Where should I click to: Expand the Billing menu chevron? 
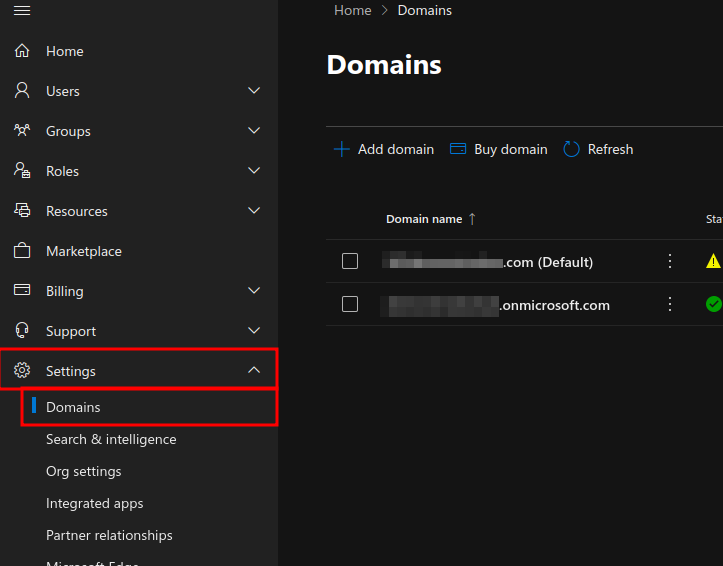(254, 290)
